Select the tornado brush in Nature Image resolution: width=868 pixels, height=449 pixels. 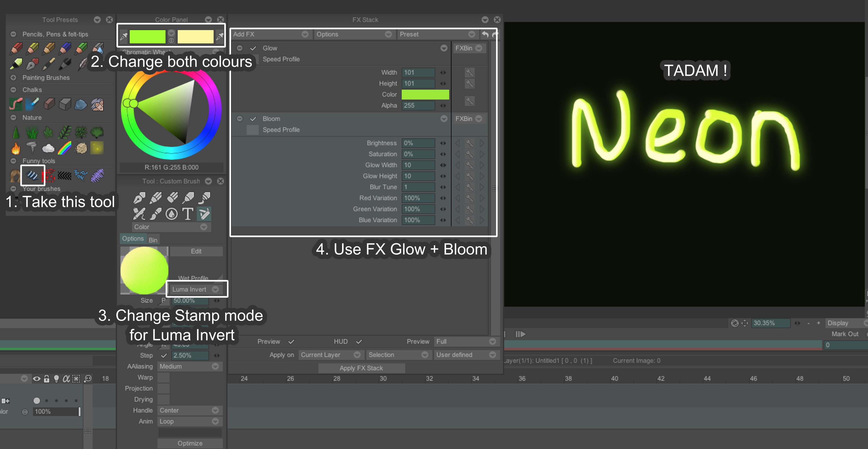tap(32, 148)
